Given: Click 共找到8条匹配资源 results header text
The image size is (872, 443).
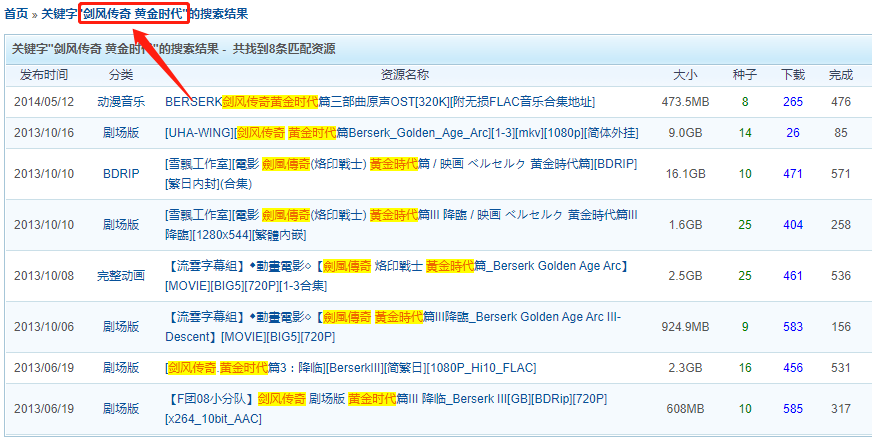Looking at the screenshot, I should coord(284,49).
